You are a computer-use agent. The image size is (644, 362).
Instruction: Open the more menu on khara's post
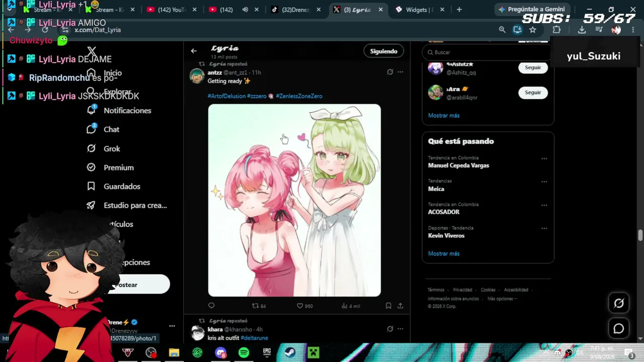tap(400, 329)
